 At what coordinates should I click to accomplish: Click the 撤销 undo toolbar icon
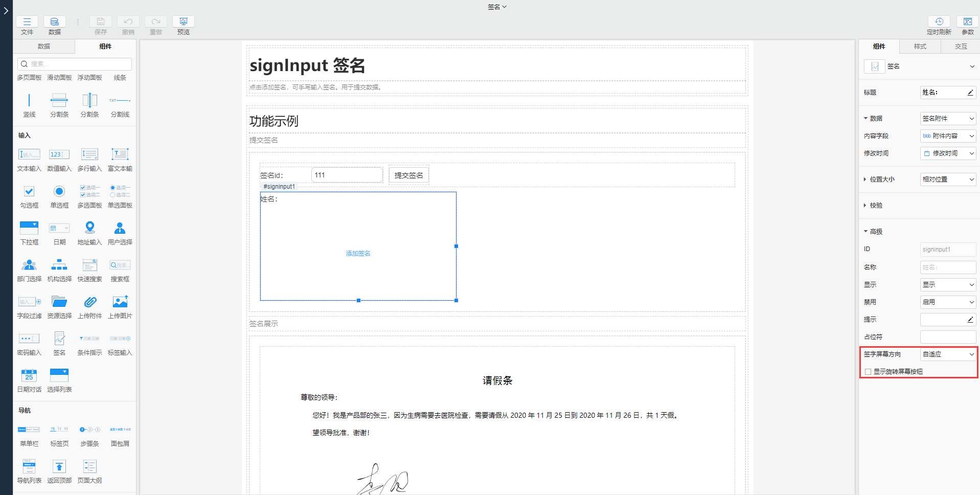tap(128, 24)
